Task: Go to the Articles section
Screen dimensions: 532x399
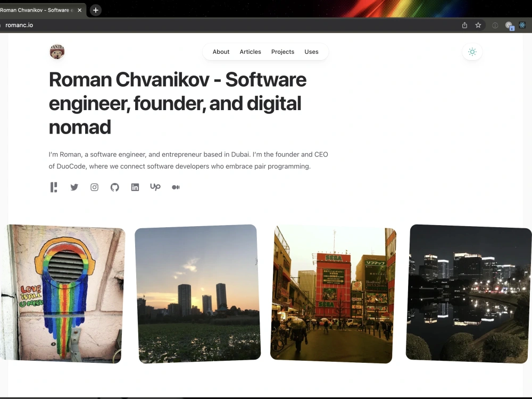Action: [251, 52]
